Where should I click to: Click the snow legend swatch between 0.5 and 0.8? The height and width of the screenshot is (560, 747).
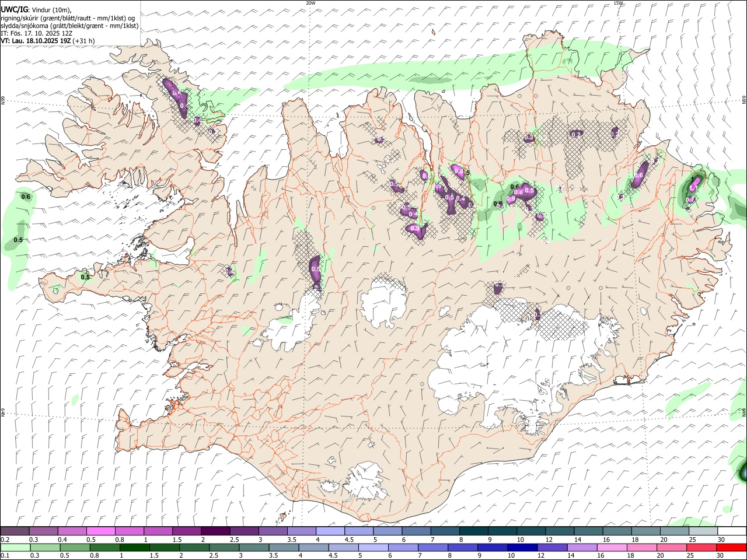[x=101, y=531]
